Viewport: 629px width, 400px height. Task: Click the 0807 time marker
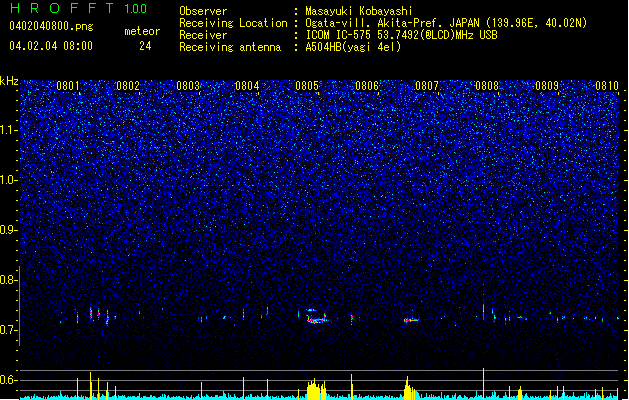pos(427,86)
